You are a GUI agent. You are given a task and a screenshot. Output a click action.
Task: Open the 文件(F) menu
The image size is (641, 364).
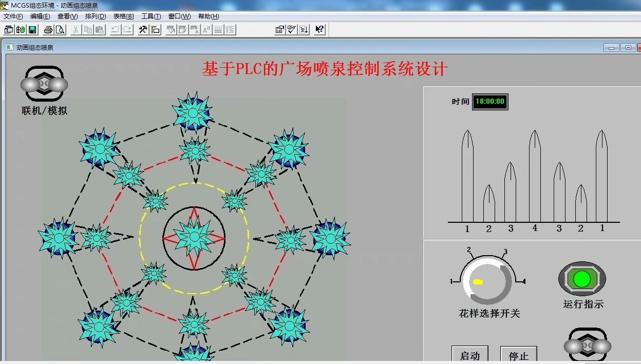(x=13, y=16)
